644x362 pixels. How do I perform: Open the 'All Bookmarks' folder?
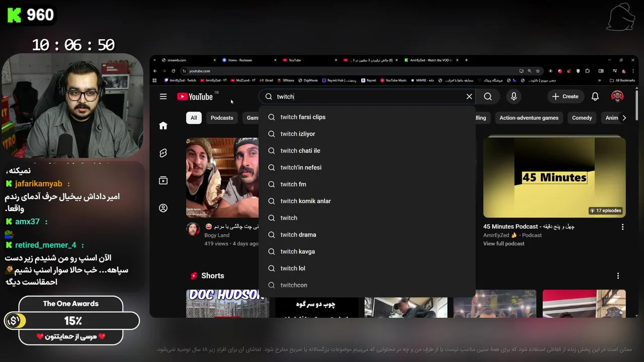[622, 80]
